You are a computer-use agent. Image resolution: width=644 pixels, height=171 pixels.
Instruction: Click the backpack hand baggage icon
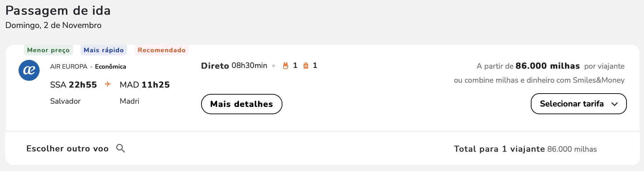point(286,66)
